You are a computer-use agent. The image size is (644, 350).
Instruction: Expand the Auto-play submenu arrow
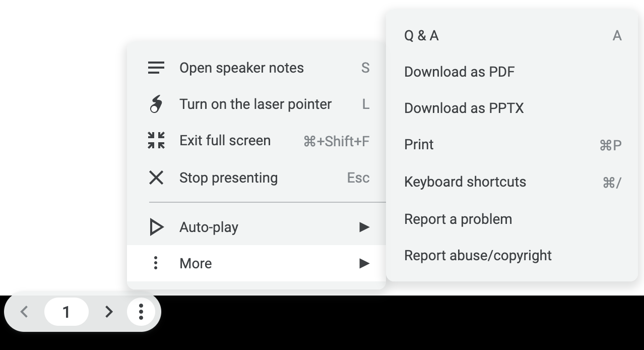[364, 227]
